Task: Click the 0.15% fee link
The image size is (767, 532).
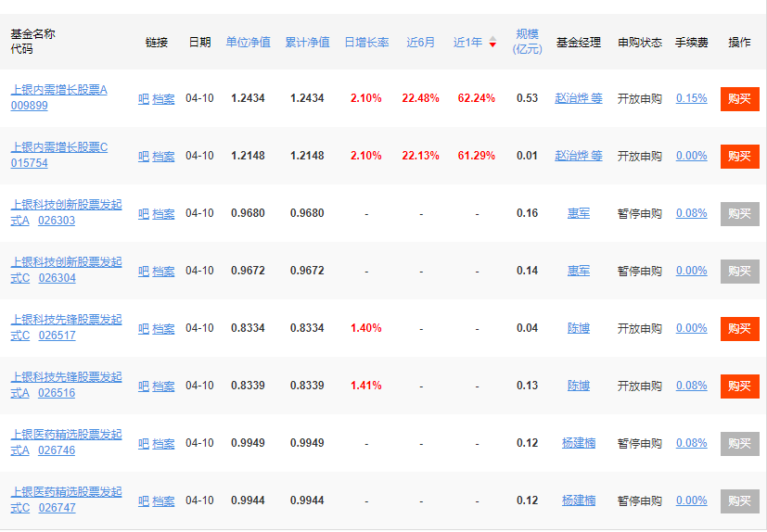Action: coord(691,98)
